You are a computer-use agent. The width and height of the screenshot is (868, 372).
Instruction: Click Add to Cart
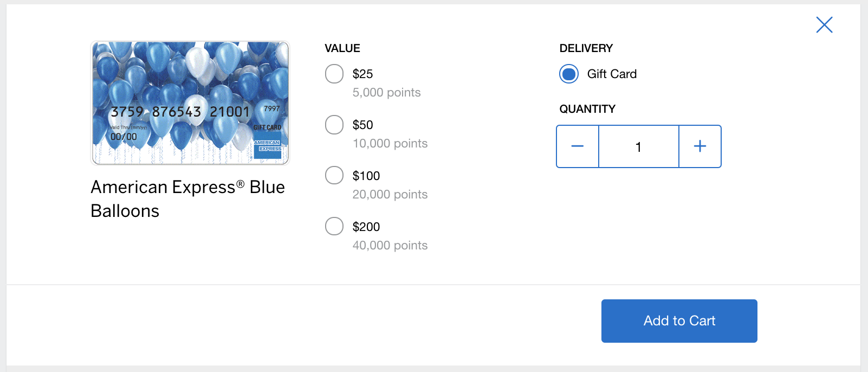(x=678, y=320)
